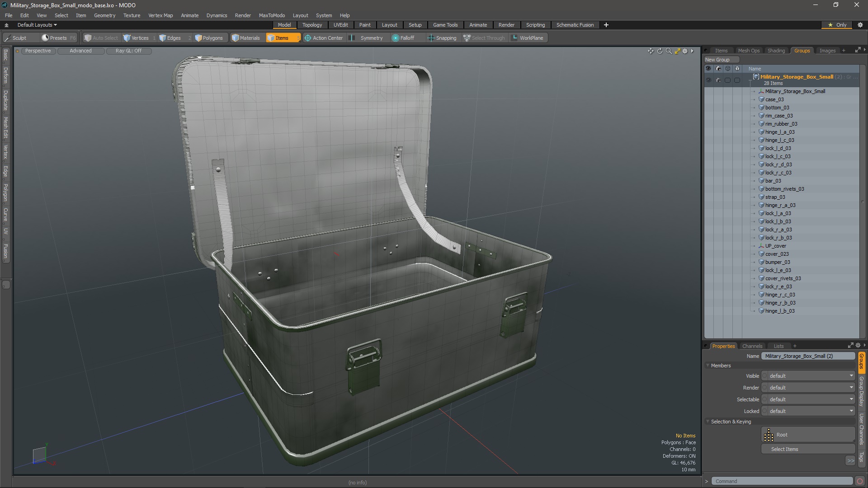Image resolution: width=868 pixels, height=488 pixels.
Task: Click the Ray GL: Off button
Action: [x=128, y=51]
